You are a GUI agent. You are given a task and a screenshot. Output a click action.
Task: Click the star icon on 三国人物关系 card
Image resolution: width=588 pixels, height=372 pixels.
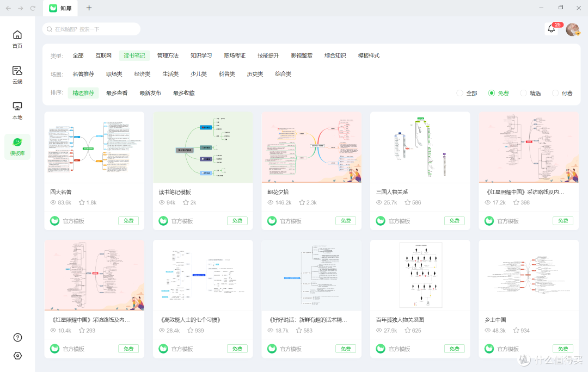[408, 202]
